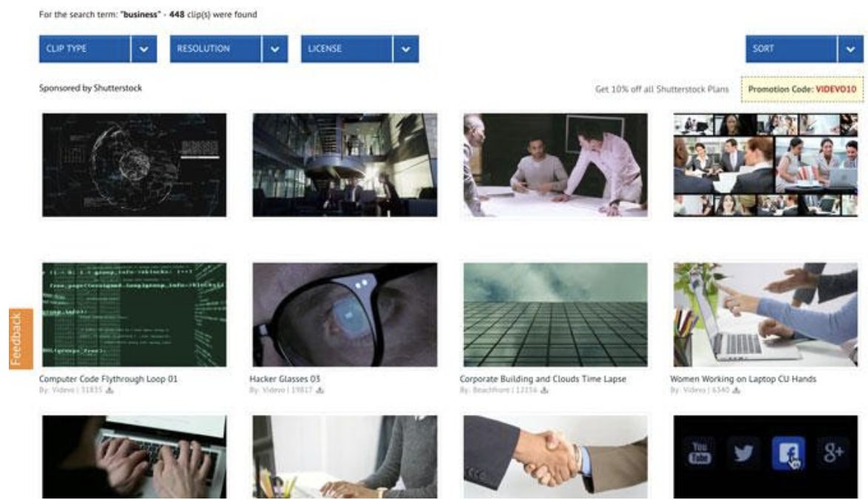Click download icon under Corporate Building and Clouds
The width and height of the screenshot is (868, 500).
coord(545,391)
